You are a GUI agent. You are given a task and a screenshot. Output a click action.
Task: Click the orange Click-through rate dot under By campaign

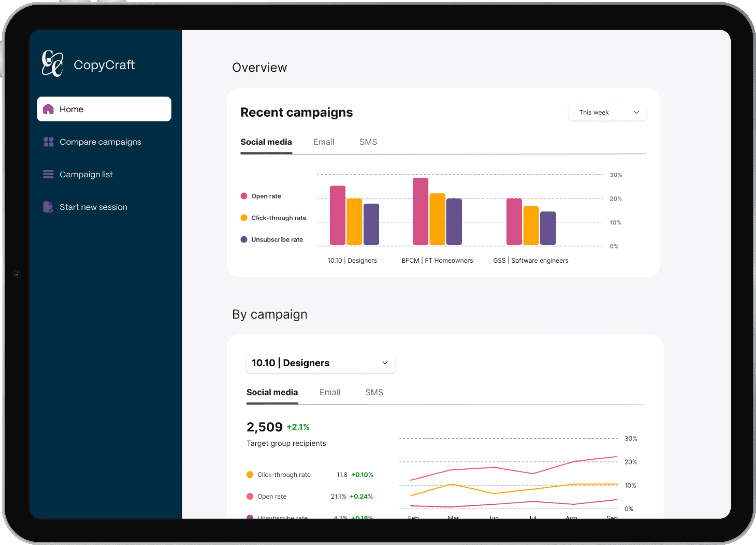click(250, 475)
